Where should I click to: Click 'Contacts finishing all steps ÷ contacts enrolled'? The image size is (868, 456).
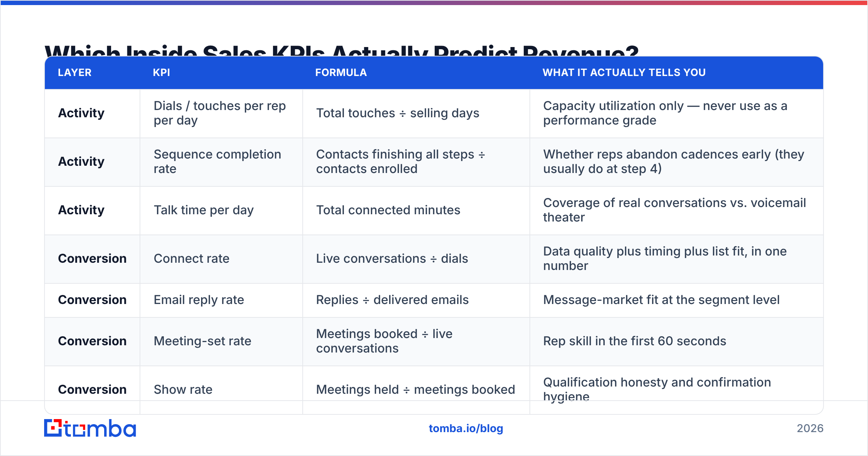[x=400, y=161]
